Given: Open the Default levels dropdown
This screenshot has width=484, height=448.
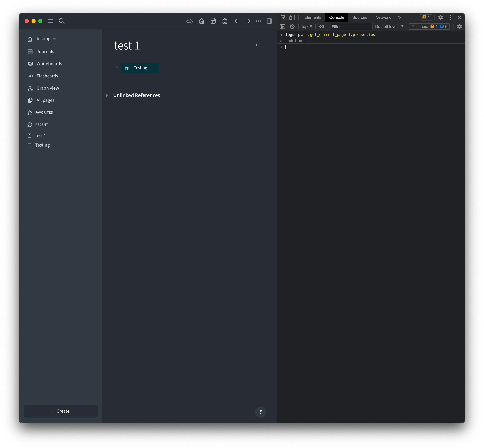Looking at the screenshot, I should coord(389,26).
